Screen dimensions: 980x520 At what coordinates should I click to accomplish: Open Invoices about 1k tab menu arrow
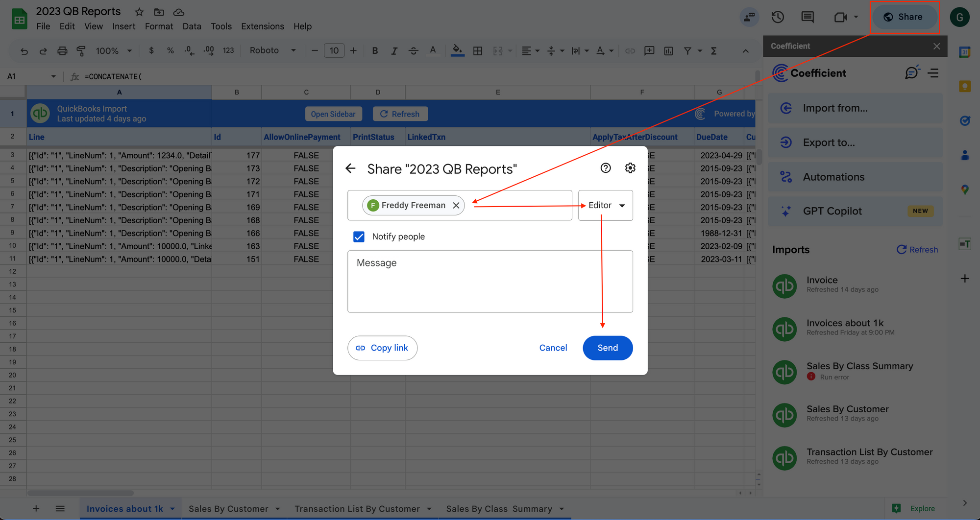coord(172,509)
